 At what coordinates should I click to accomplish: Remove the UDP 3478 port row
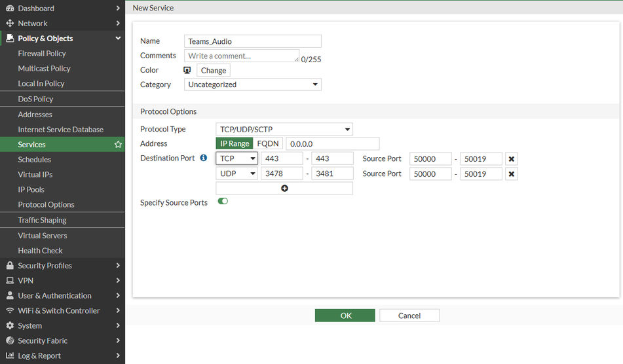(512, 173)
